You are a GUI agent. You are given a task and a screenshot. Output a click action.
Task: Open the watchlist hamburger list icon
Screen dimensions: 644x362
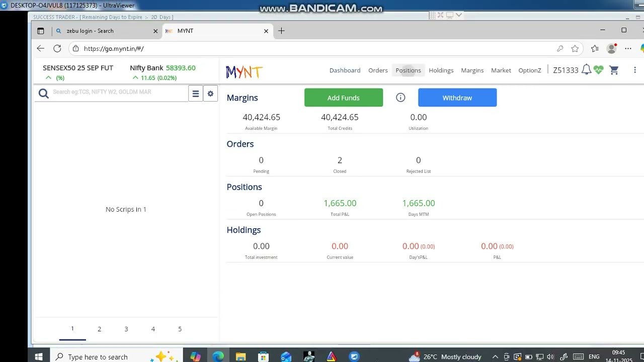tap(196, 94)
